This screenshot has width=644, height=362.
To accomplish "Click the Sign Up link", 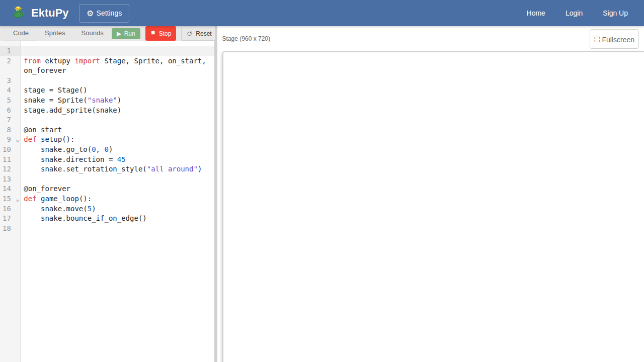I will click(x=615, y=13).
